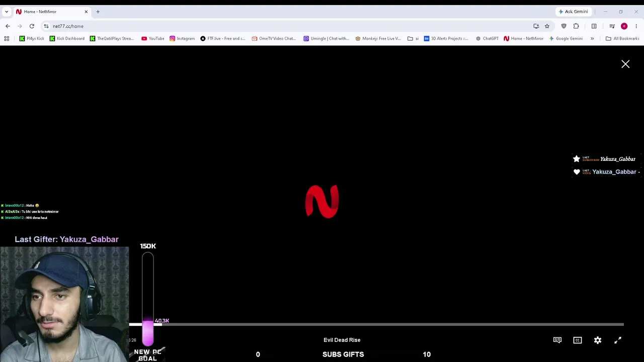Open the apps grid in bookmarks bar

(7, 39)
